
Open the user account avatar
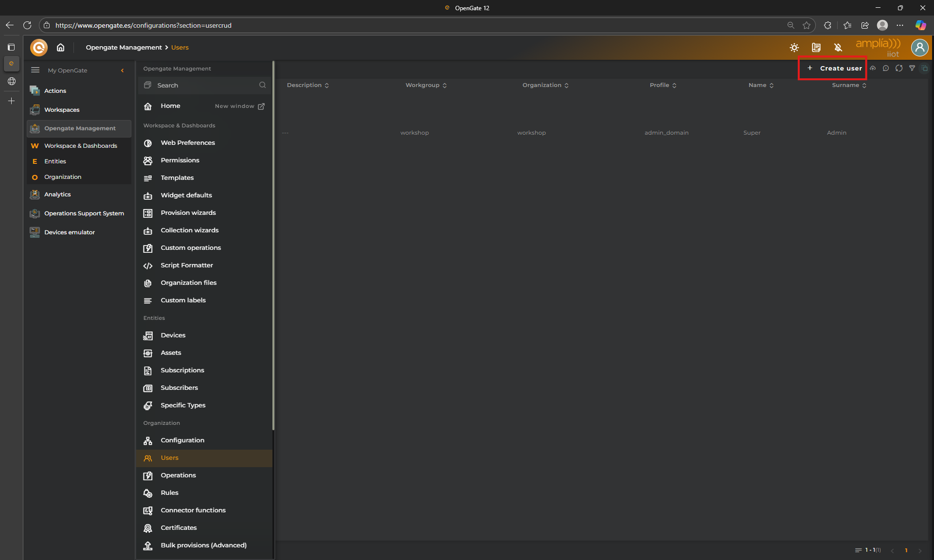click(x=919, y=48)
